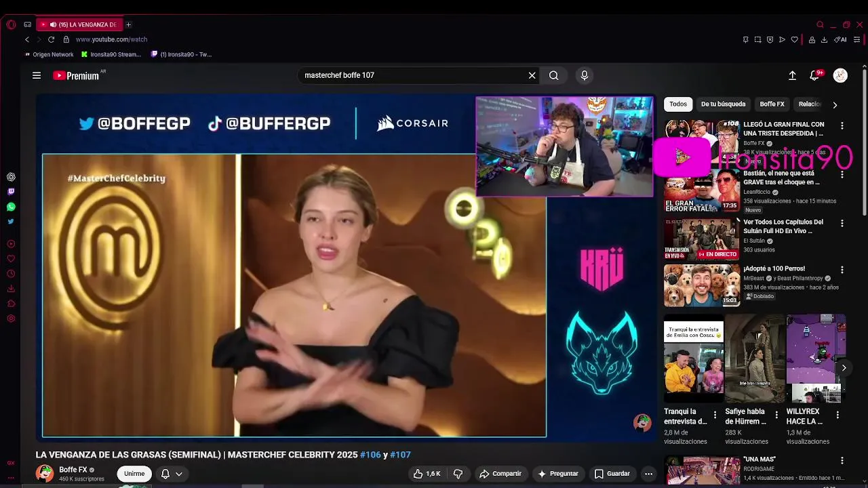Image resolution: width=868 pixels, height=488 pixels.
Task: Open the YouTube hamburger guide menu
Action: pyautogui.click(x=37, y=75)
